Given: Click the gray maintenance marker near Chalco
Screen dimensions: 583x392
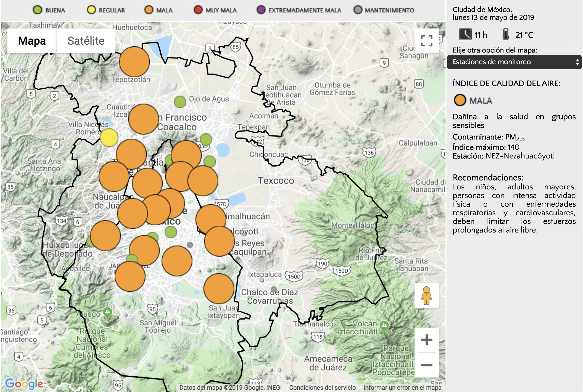Looking at the screenshot, I should point(274,289).
